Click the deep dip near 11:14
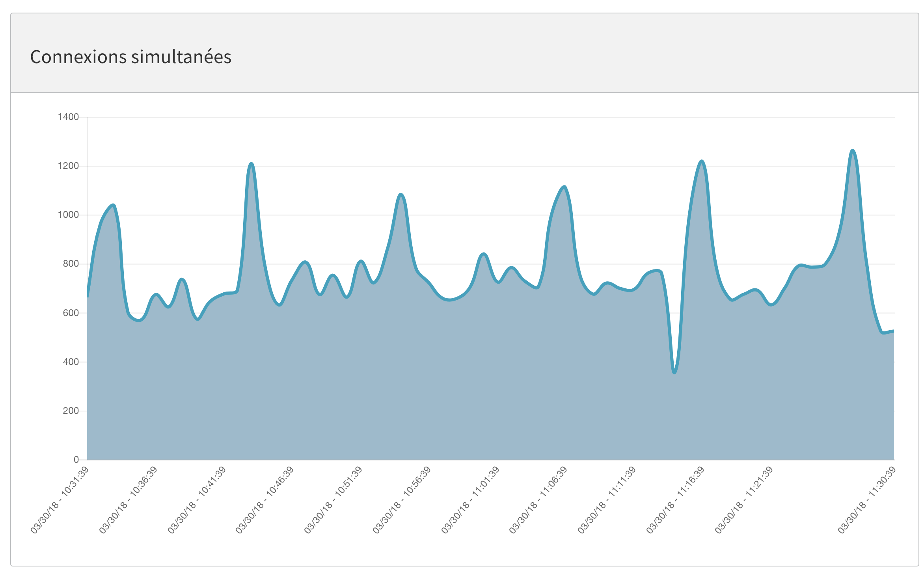The height and width of the screenshot is (572, 924). coord(674,372)
